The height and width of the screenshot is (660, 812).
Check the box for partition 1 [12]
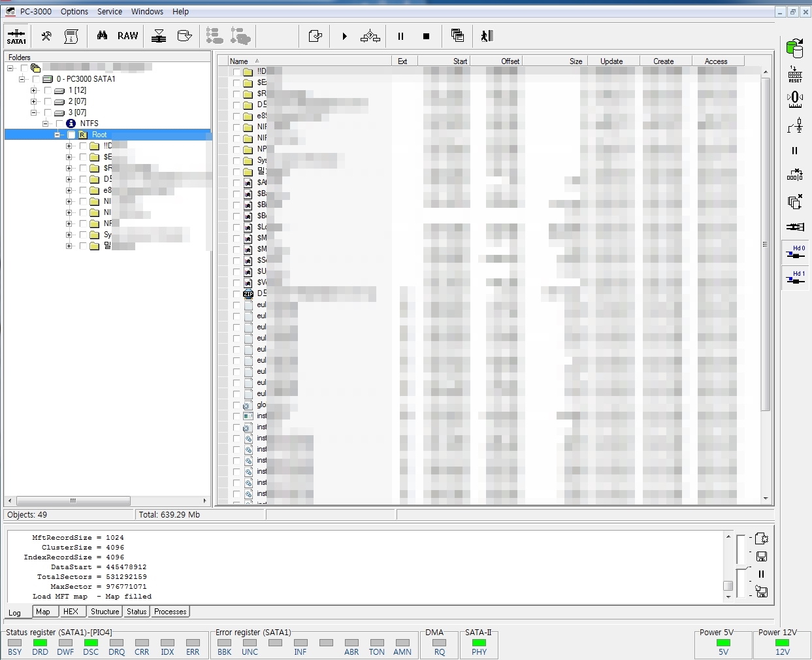pos(48,90)
